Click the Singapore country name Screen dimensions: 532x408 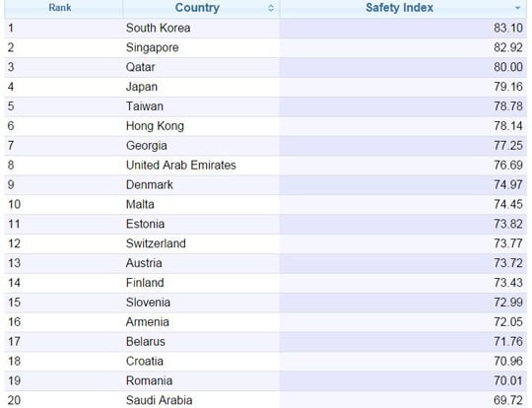(153, 47)
